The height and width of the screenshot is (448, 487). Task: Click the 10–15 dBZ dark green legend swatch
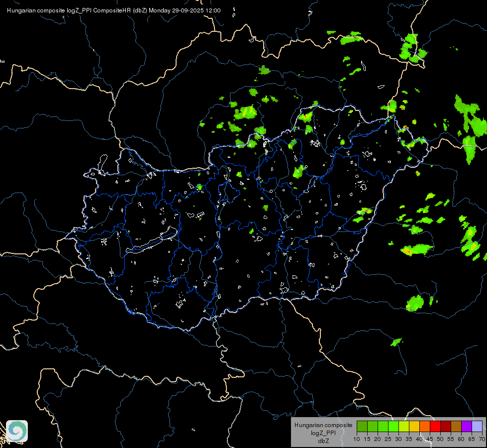(x=362, y=426)
